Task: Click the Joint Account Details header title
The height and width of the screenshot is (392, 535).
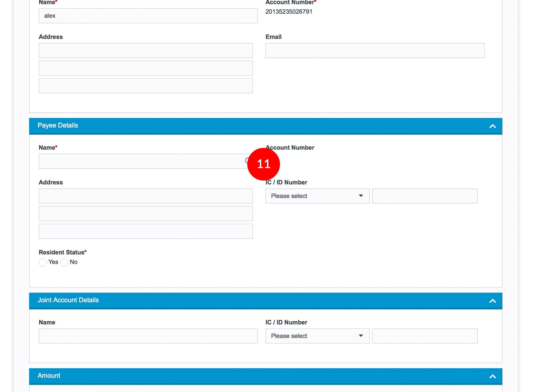Action: (x=68, y=300)
